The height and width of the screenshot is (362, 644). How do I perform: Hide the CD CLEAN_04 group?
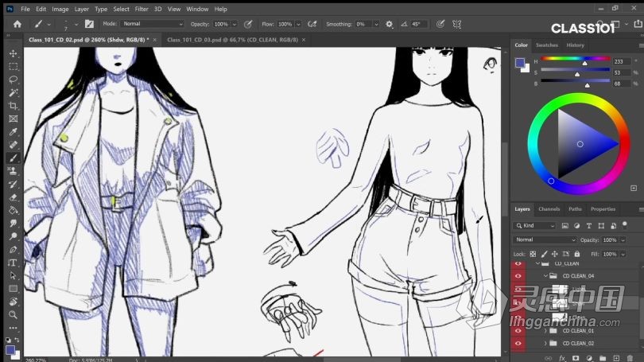click(x=518, y=276)
